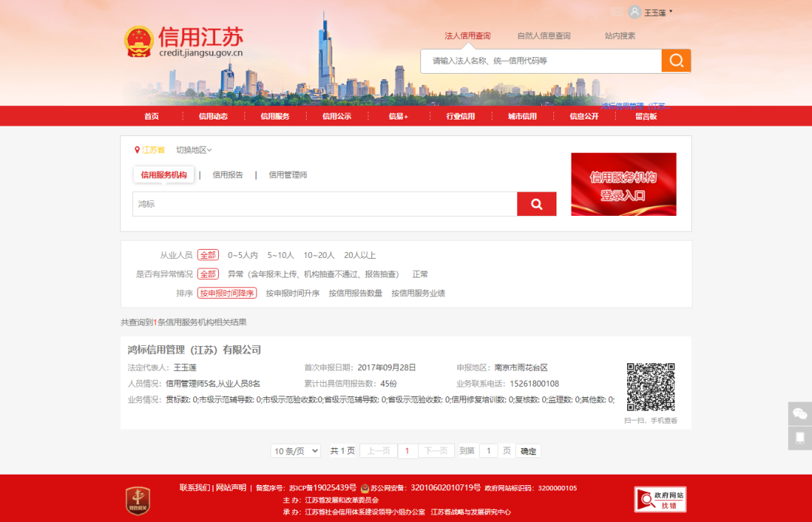Screen dimensions: 812x522
Task: Select the 信用报告 tab
Action: (x=228, y=175)
